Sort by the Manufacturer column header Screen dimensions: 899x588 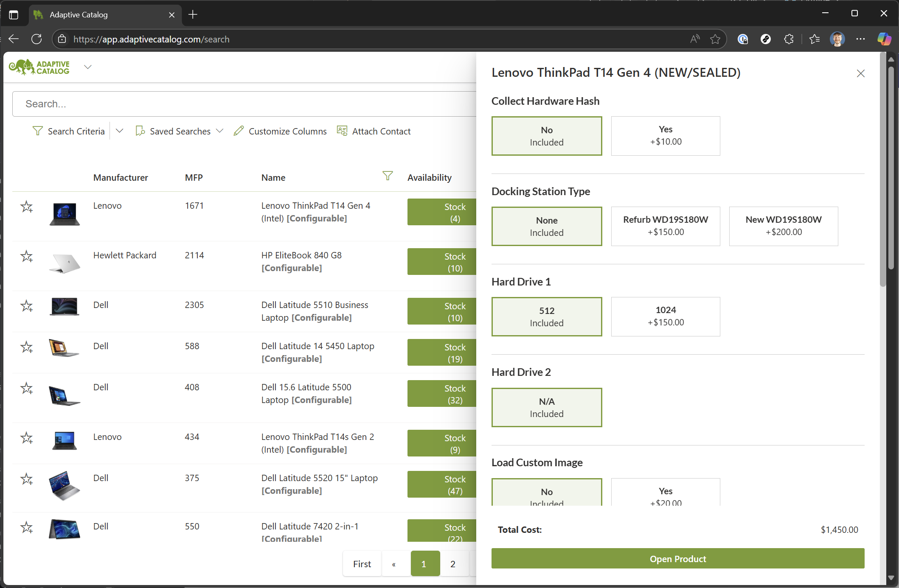click(x=121, y=177)
